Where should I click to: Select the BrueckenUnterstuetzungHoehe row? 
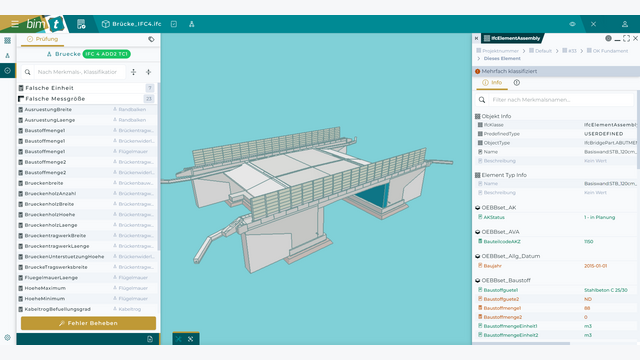point(86,257)
